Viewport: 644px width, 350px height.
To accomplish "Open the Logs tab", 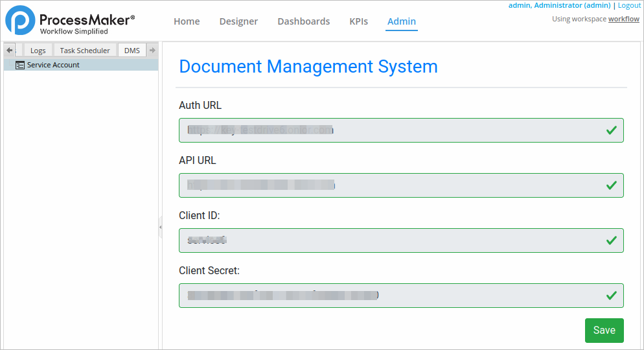I will click(x=38, y=51).
